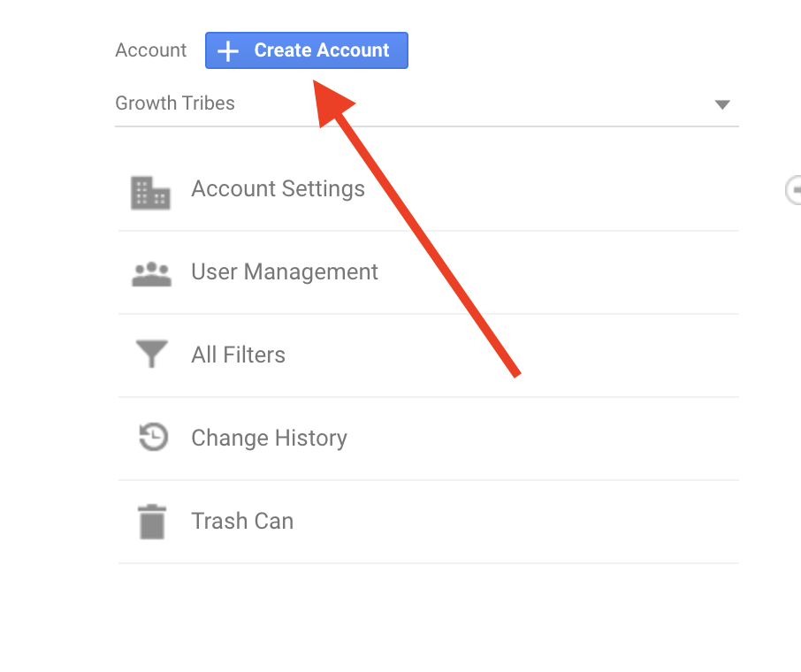Select the All Filters funnel icon
The image size is (801, 672).
151,354
